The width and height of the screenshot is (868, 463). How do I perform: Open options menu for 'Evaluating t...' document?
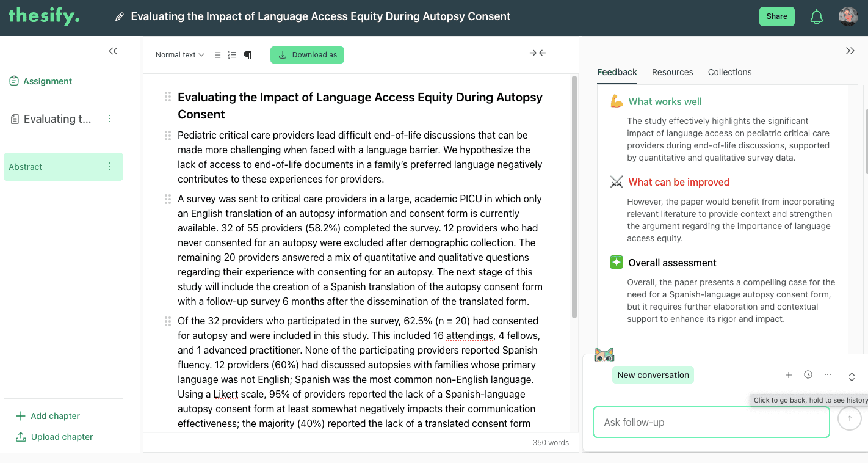[110, 119]
